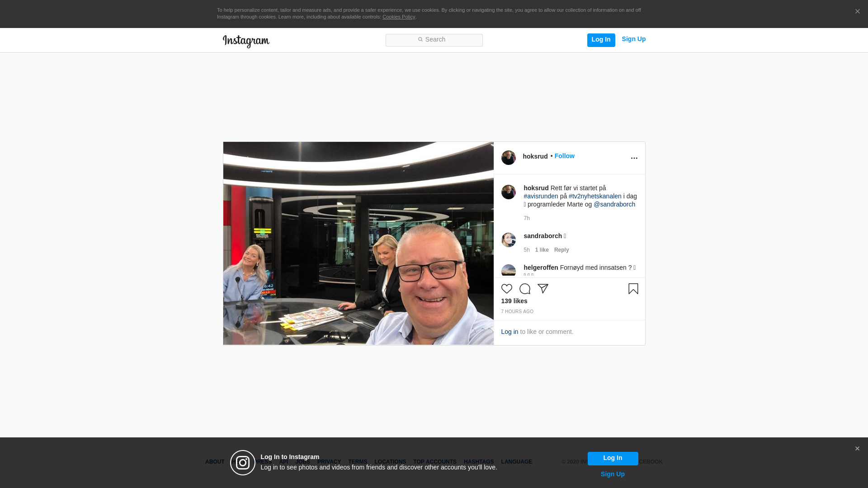Open the hoksrud profile avatar in post header
The height and width of the screenshot is (488, 868).
(x=508, y=158)
